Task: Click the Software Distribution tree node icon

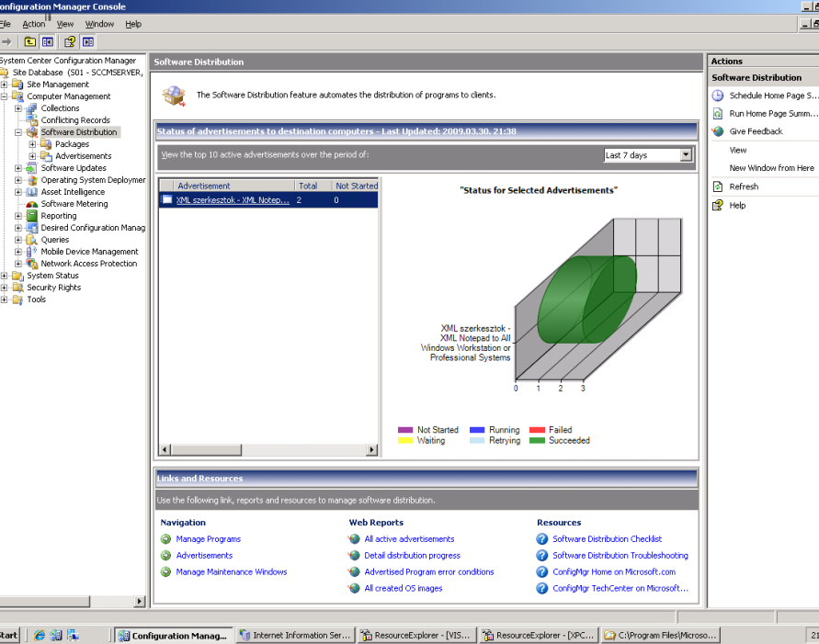Action: click(32, 132)
